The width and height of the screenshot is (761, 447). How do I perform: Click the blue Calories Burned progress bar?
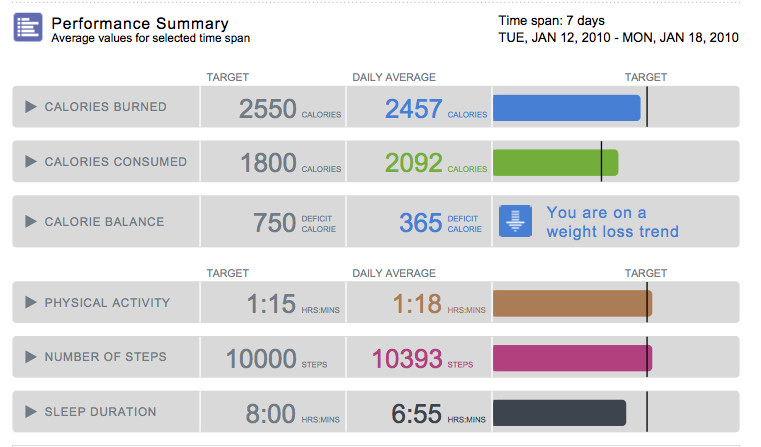(566, 107)
